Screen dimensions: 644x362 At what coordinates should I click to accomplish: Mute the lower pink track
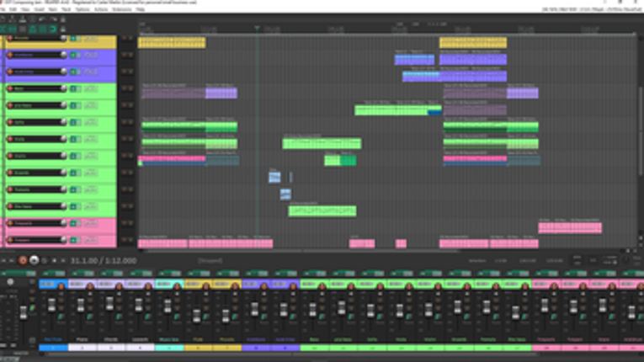coord(124,241)
